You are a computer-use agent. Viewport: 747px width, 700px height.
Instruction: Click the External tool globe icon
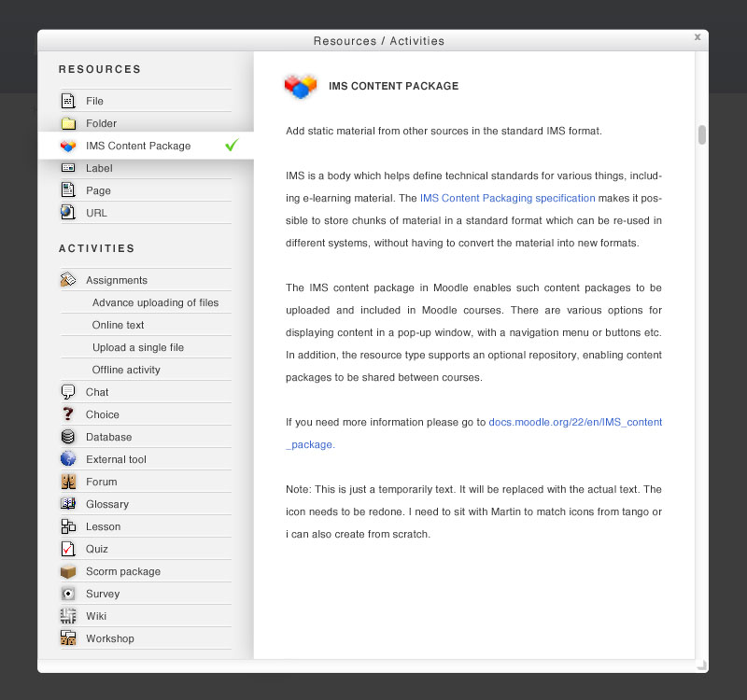(x=68, y=458)
